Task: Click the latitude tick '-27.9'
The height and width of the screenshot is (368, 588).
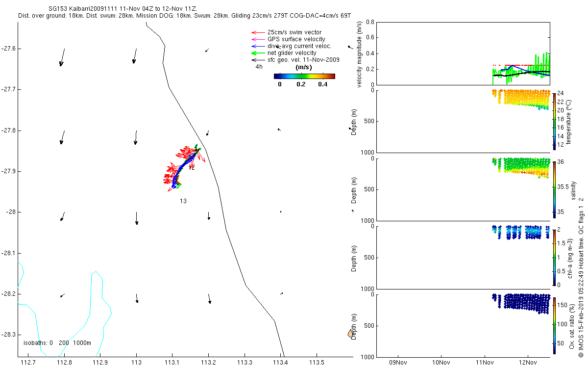Action: click(x=8, y=171)
